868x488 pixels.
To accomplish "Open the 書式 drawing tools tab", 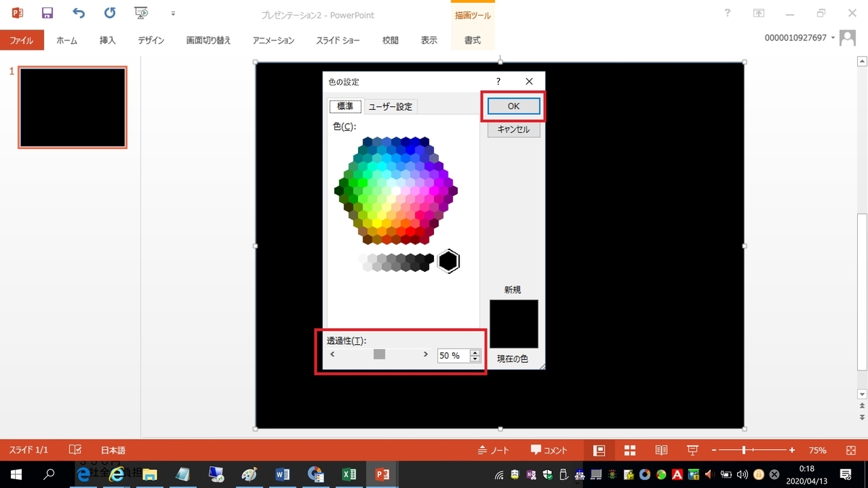I will click(x=472, y=40).
